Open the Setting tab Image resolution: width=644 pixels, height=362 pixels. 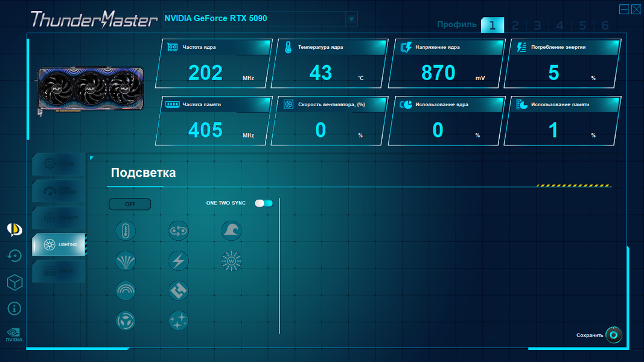click(59, 164)
